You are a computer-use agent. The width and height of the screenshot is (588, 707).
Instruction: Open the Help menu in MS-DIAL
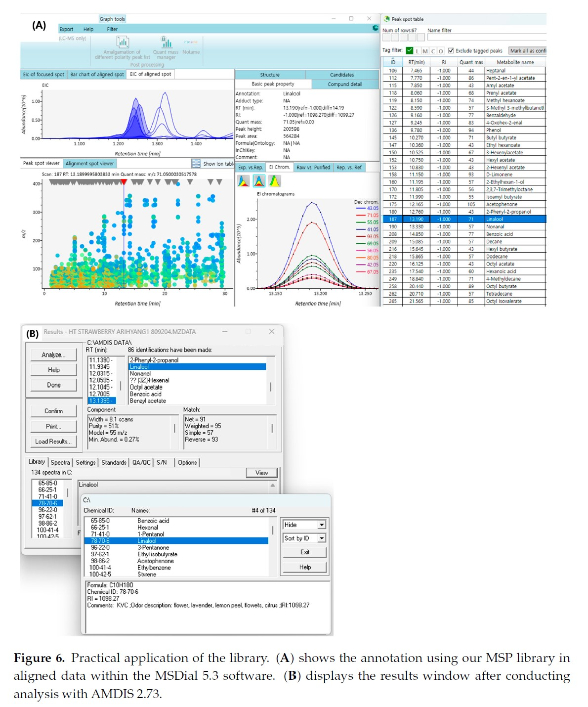pyautogui.click(x=88, y=29)
